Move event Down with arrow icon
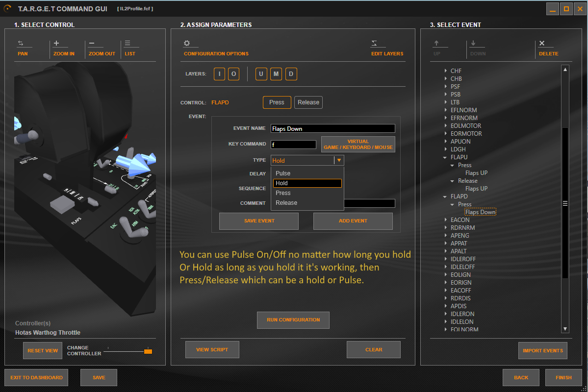This screenshot has width=588, height=392. [473, 43]
